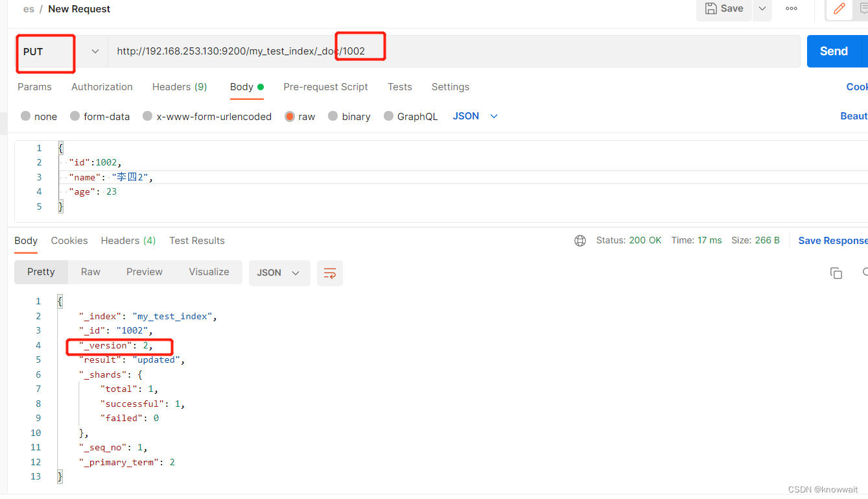Screen dimensions: 868x499
Task: Select the request Body tab
Action: click(x=246, y=87)
